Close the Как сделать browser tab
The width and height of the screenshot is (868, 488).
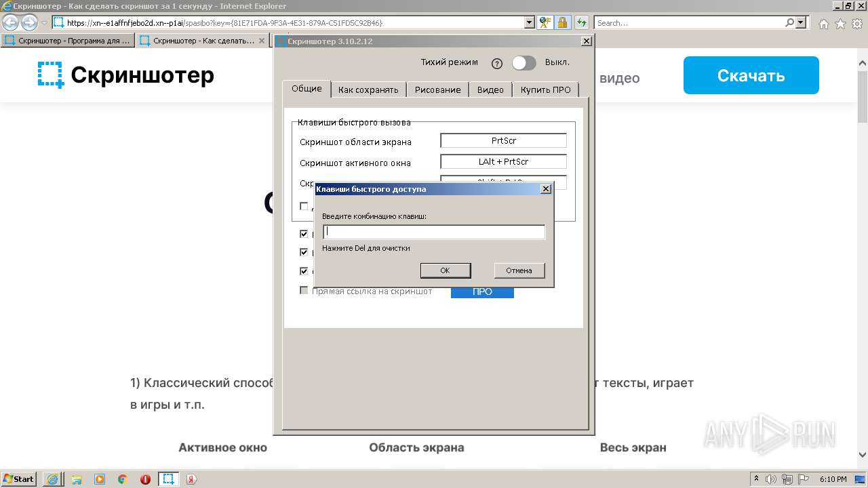(263, 41)
